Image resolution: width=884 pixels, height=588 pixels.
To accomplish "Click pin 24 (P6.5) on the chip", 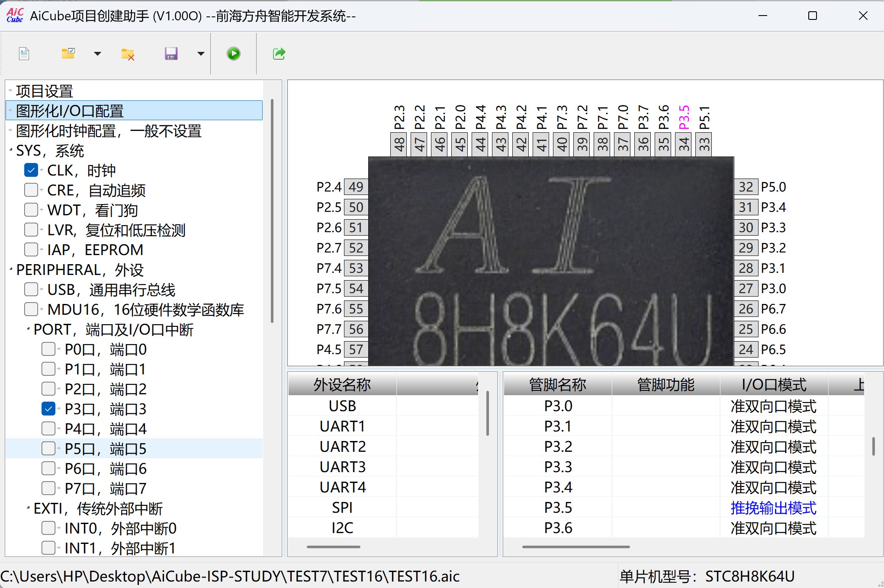I will pyautogui.click(x=746, y=350).
